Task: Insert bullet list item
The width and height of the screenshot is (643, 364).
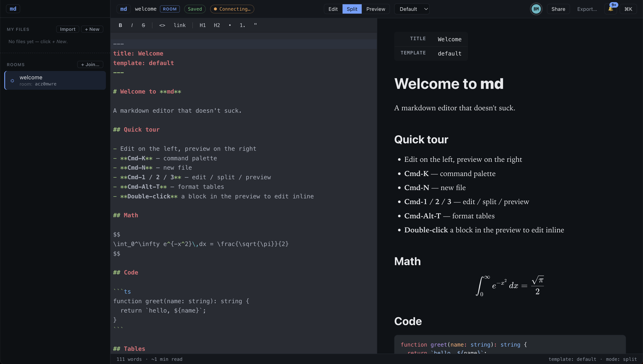Action: click(230, 25)
